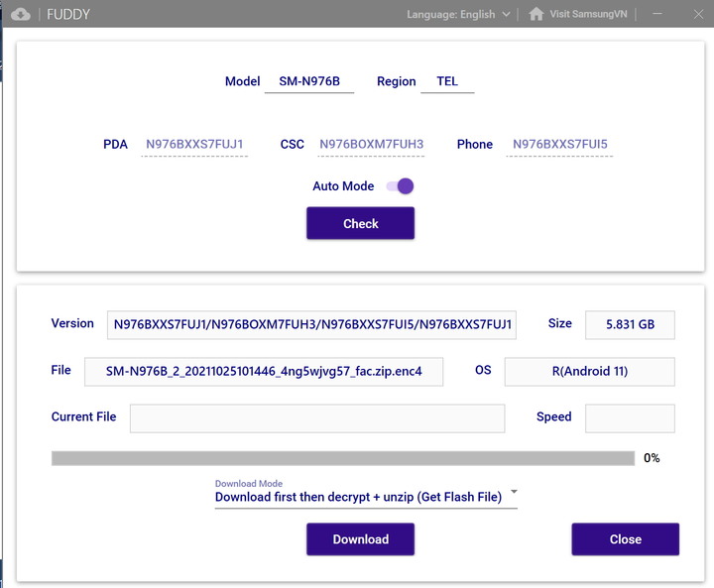Click the Phone label
Screen dimensions: 714x588
click(474, 145)
